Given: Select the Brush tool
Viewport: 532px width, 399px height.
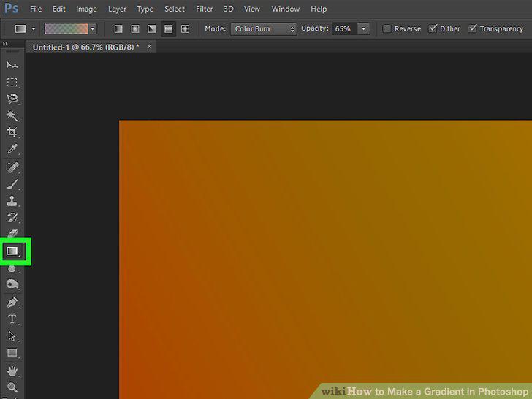Looking at the screenshot, I should click(x=12, y=185).
